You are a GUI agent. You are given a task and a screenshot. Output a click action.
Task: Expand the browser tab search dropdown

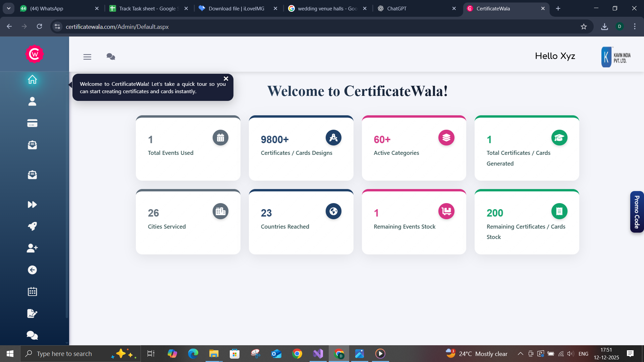pos(9,8)
